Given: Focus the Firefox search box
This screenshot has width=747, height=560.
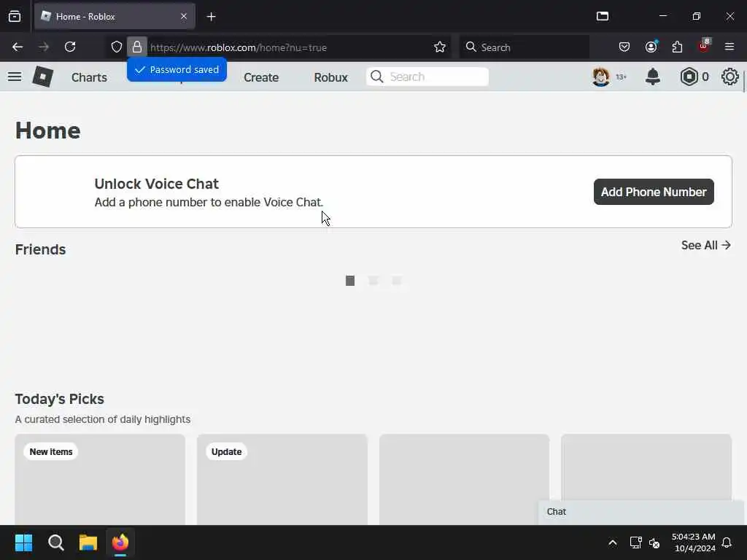Looking at the screenshot, I should tap(524, 47).
